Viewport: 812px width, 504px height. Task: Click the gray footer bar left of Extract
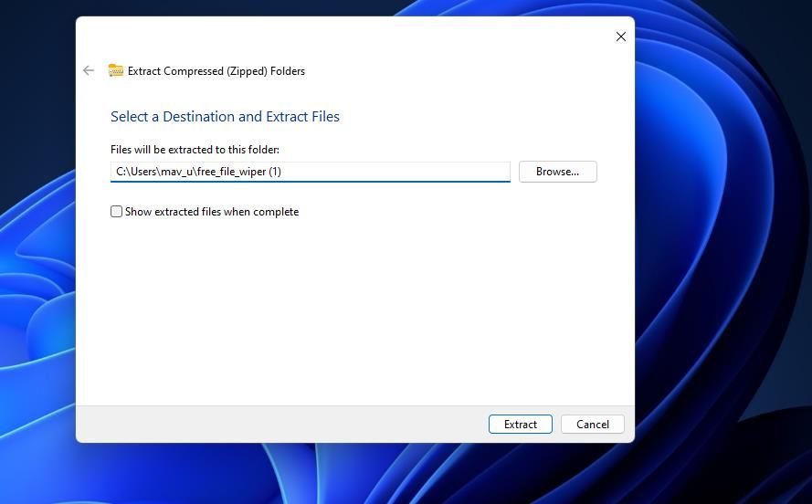pos(279,425)
